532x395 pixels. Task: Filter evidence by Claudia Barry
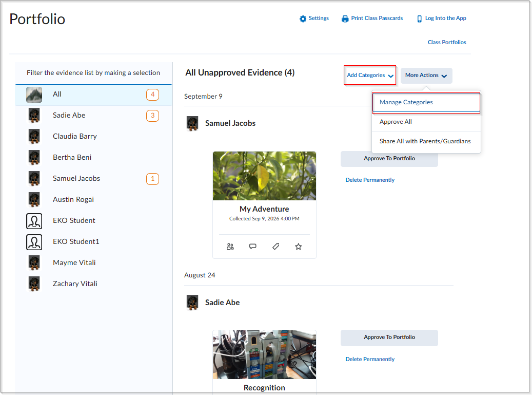click(94, 137)
